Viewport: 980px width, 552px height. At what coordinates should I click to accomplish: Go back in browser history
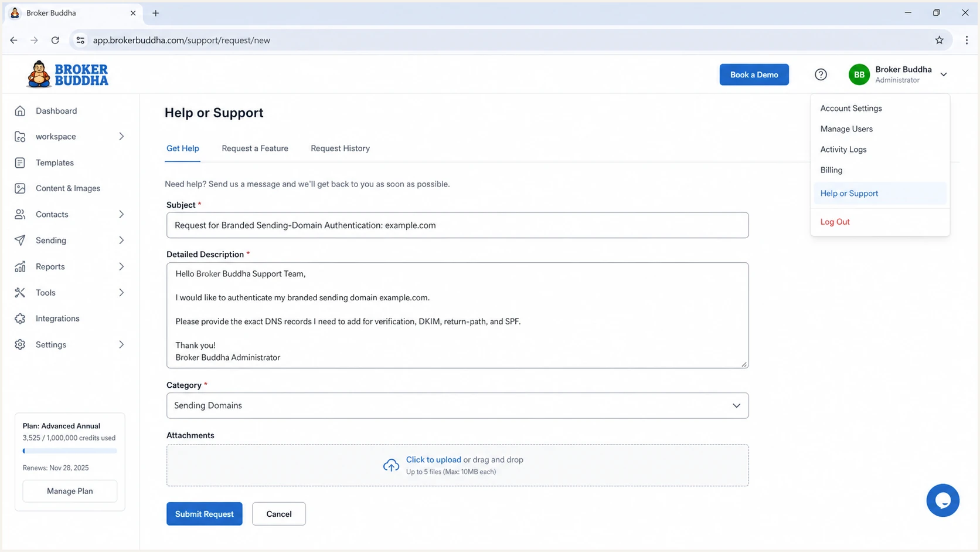[13, 40]
